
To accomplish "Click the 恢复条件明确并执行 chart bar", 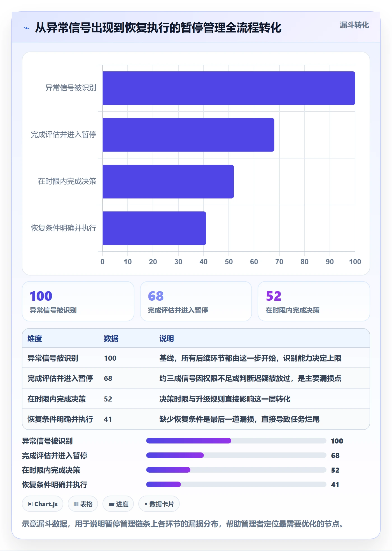I will (154, 228).
